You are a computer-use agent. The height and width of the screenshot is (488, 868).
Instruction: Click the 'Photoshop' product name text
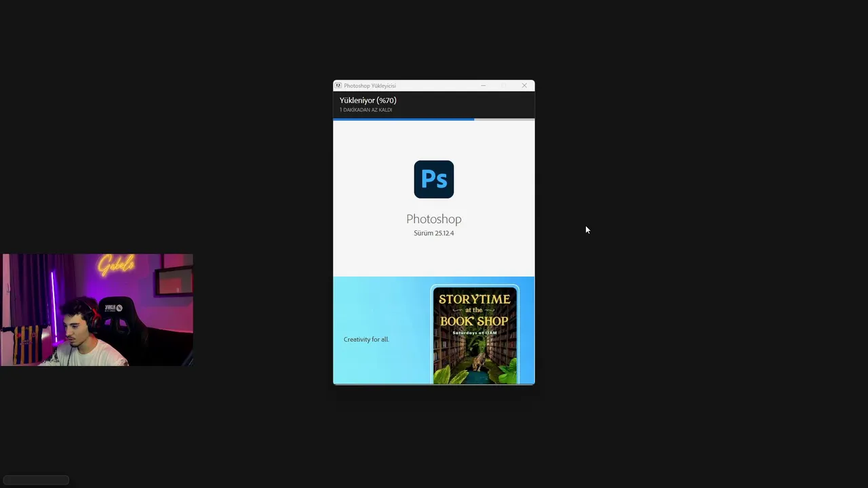[434, 219]
